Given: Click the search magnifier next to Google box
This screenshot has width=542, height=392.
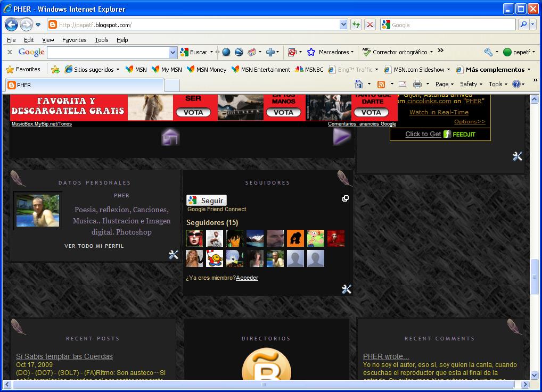Looking at the screenshot, I should (524, 24).
